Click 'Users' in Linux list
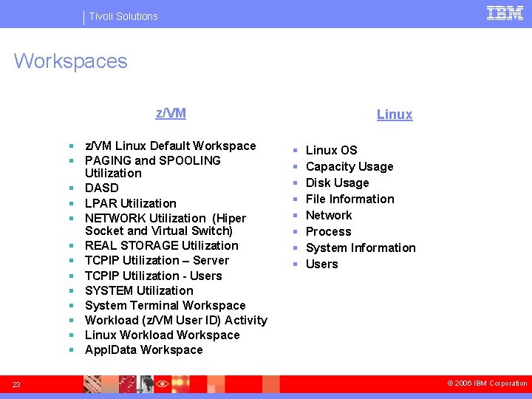 321,264
